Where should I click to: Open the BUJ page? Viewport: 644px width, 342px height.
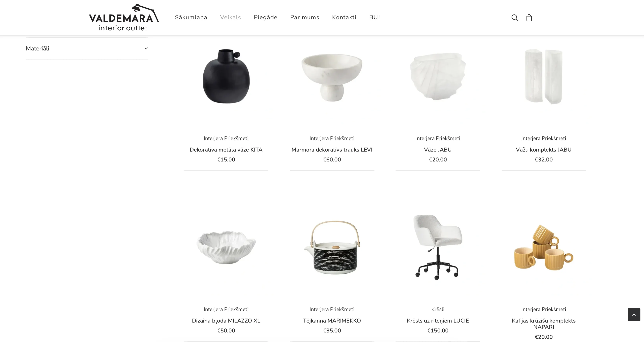pyautogui.click(x=374, y=17)
